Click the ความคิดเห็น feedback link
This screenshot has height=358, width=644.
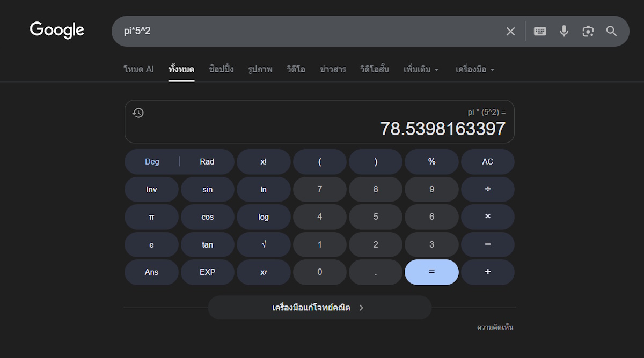(495, 327)
